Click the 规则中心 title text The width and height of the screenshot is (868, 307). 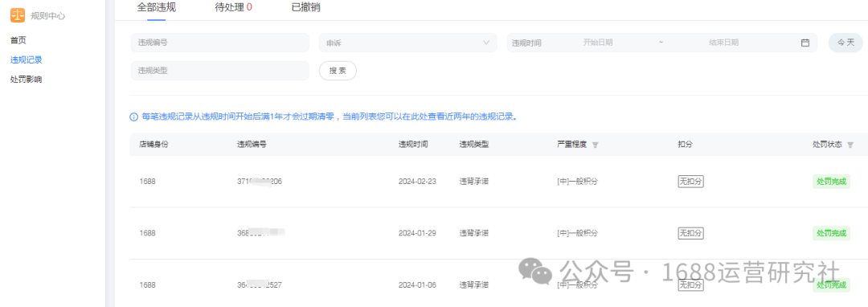point(48,16)
